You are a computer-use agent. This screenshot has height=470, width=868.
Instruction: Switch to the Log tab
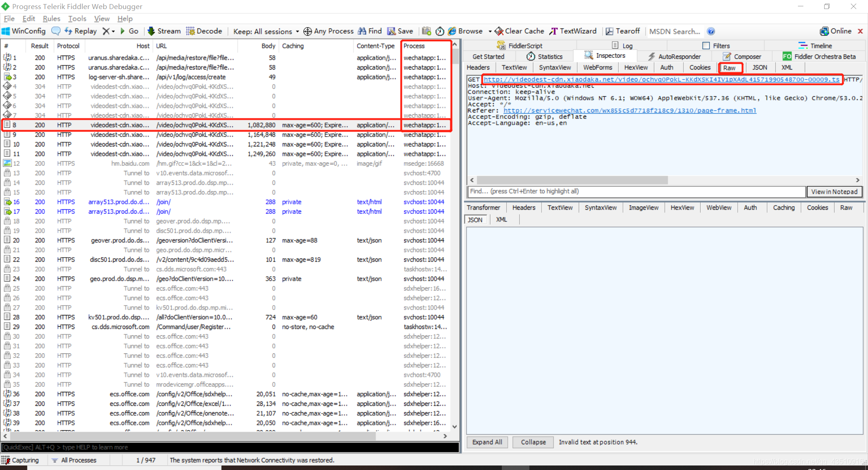(x=622, y=46)
